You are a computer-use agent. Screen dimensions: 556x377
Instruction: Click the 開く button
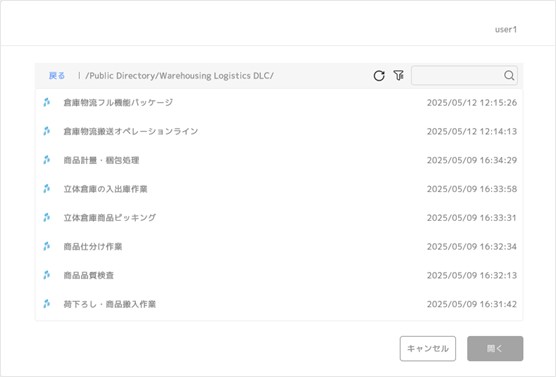[x=495, y=349]
